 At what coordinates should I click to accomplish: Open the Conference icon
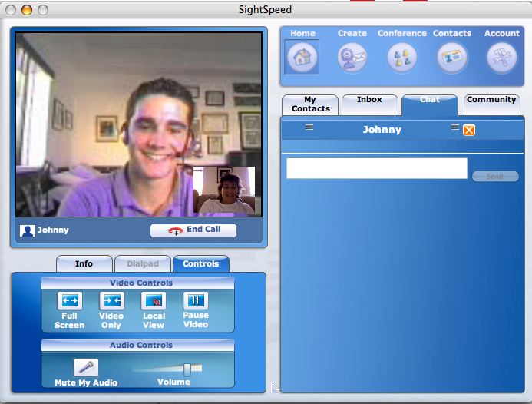tap(402, 58)
